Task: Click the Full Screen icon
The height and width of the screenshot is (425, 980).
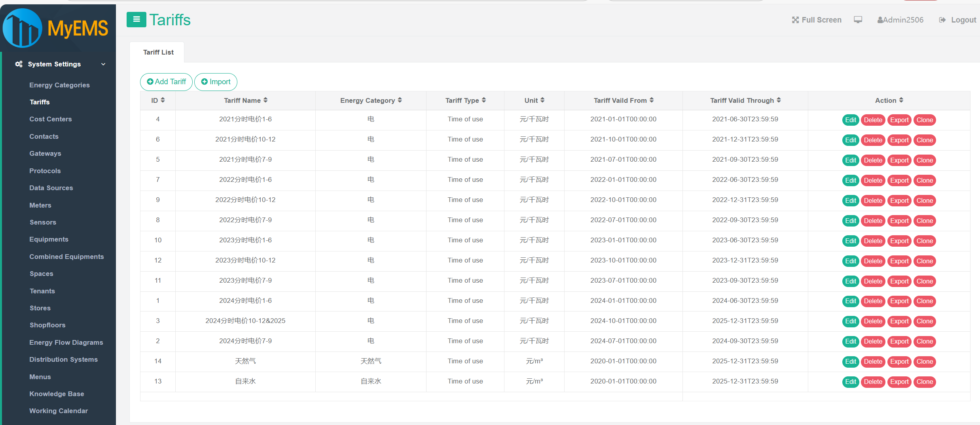Action: tap(795, 20)
